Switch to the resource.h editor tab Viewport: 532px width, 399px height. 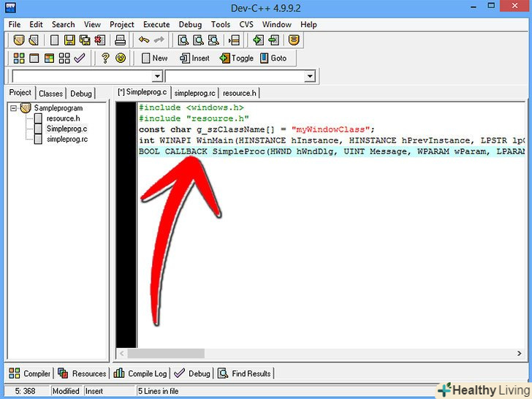tap(239, 93)
